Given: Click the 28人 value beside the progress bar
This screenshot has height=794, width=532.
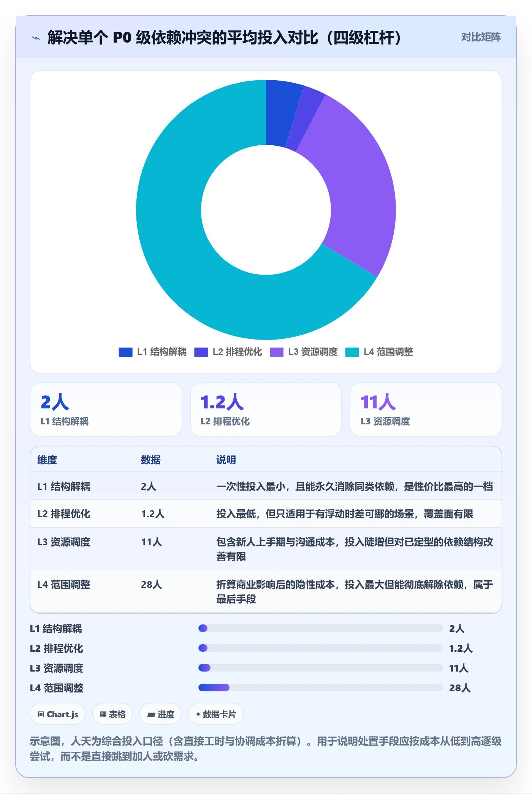Looking at the screenshot, I should tap(460, 688).
